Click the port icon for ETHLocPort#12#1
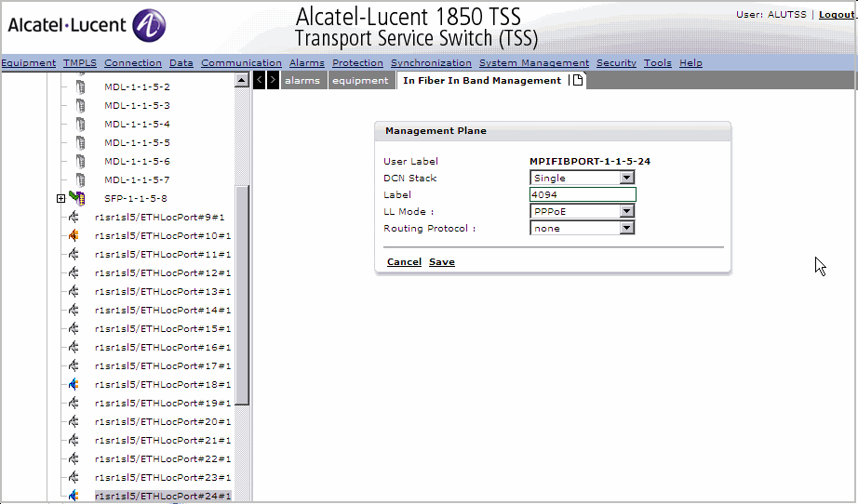The height and width of the screenshot is (504, 858). [x=74, y=272]
